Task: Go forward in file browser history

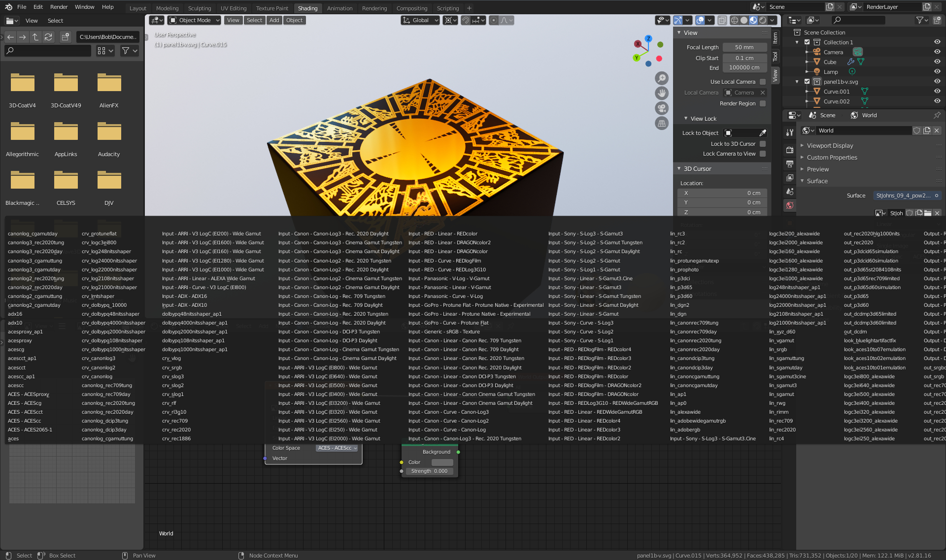Action: tap(23, 37)
